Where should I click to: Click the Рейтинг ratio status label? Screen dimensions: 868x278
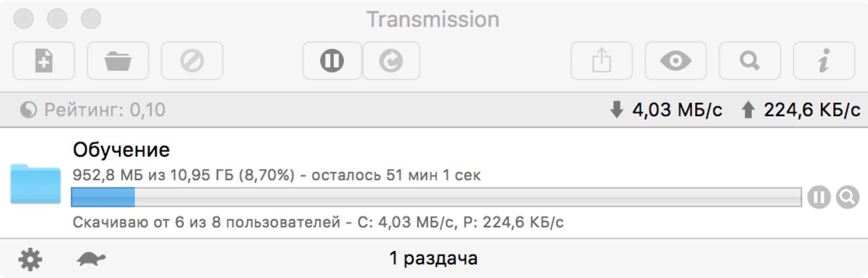coord(93,110)
